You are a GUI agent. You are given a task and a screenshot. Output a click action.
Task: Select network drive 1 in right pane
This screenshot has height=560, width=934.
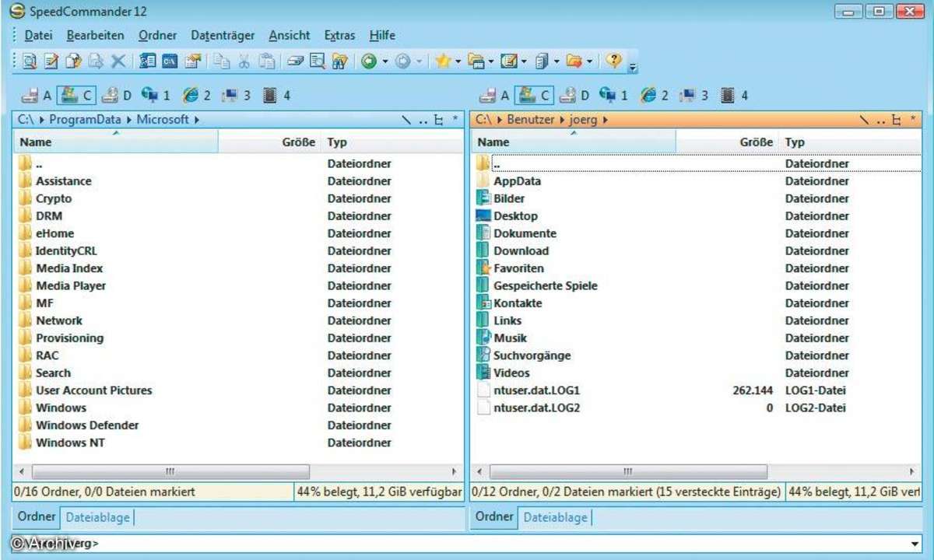pos(614,96)
